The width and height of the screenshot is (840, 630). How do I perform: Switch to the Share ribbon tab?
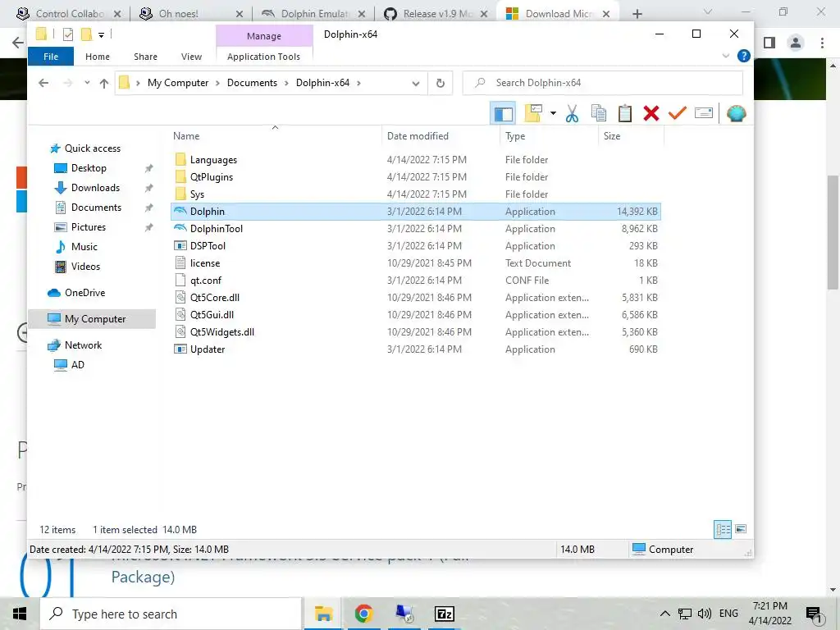(x=146, y=57)
